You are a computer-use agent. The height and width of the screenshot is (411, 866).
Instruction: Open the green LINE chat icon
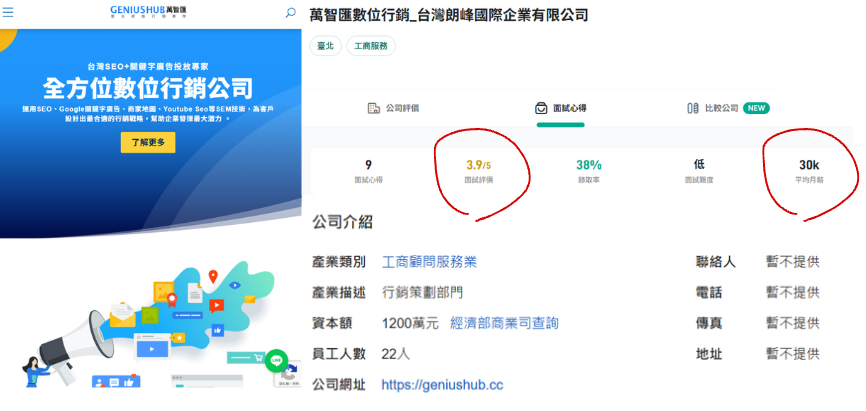tap(277, 360)
